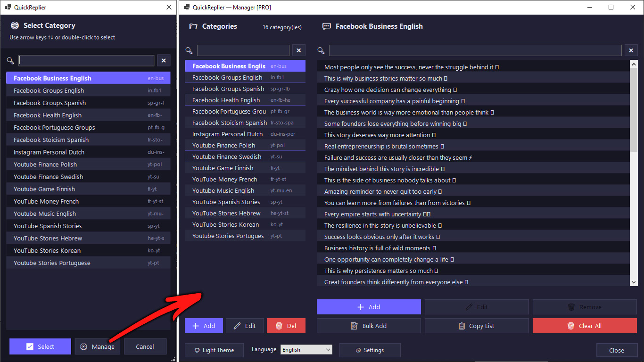Close the Manager with the Close button

617,350
